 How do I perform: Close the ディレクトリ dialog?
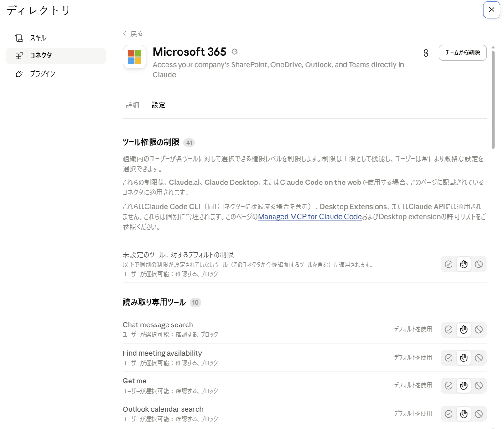(x=492, y=10)
